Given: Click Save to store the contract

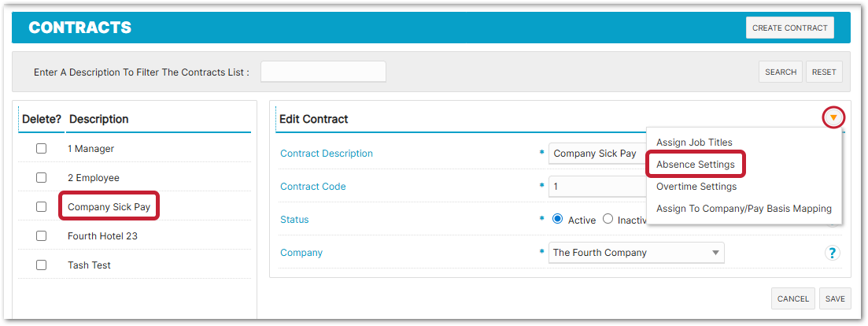Looking at the screenshot, I should point(835,298).
